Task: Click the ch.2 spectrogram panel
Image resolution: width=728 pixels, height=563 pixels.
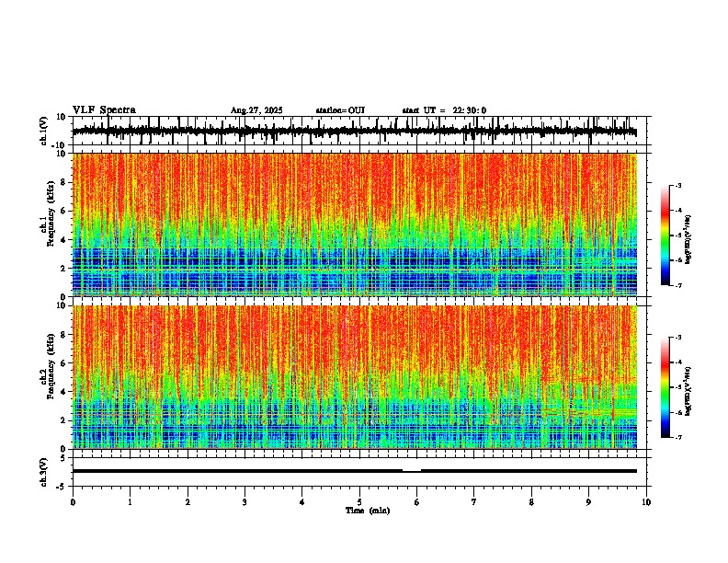Action: pos(354,377)
